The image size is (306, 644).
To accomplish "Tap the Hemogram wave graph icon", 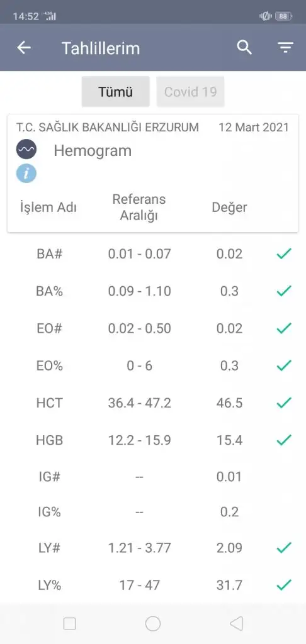I will pos(26,150).
